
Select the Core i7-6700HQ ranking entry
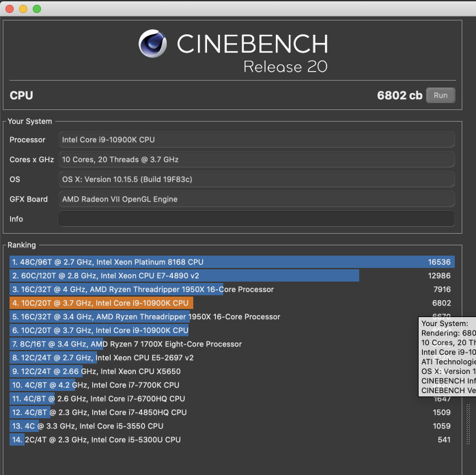coord(232,398)
